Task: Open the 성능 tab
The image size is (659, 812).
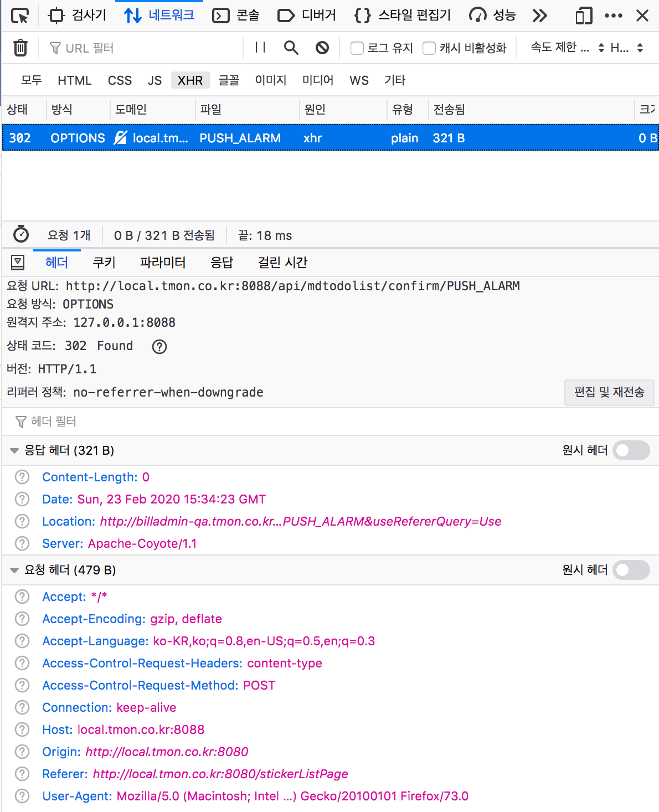Action: click(x=492, y=16)
